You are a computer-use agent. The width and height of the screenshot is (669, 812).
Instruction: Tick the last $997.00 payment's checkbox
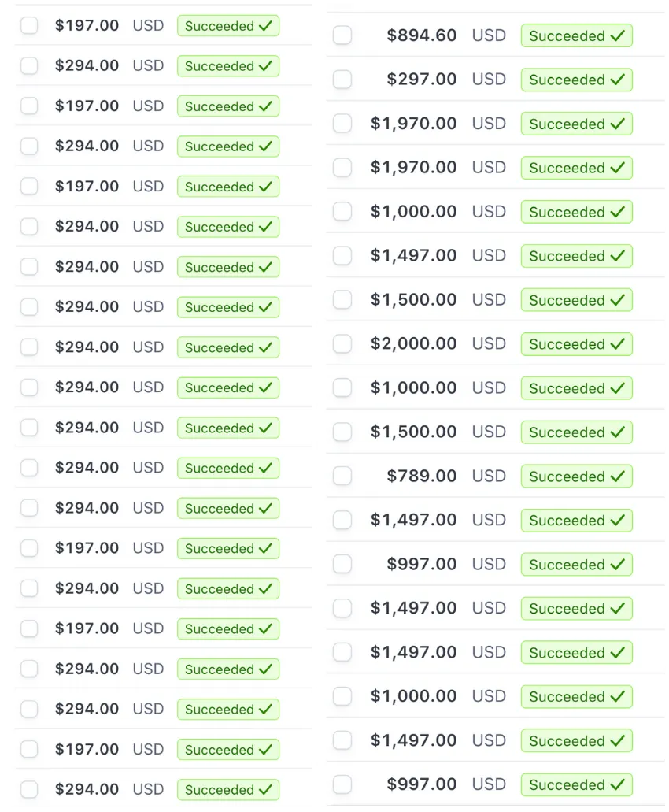click(342, 784)
